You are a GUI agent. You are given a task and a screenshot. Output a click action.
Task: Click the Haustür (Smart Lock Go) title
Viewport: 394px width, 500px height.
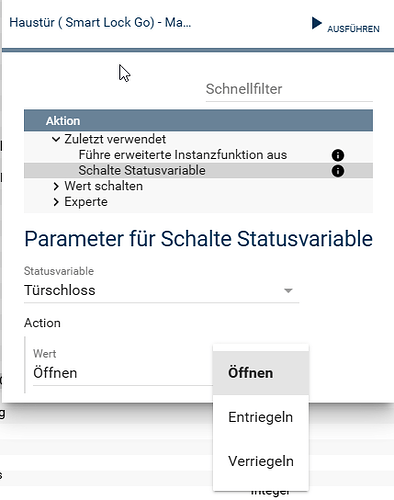tap(100, 23)
